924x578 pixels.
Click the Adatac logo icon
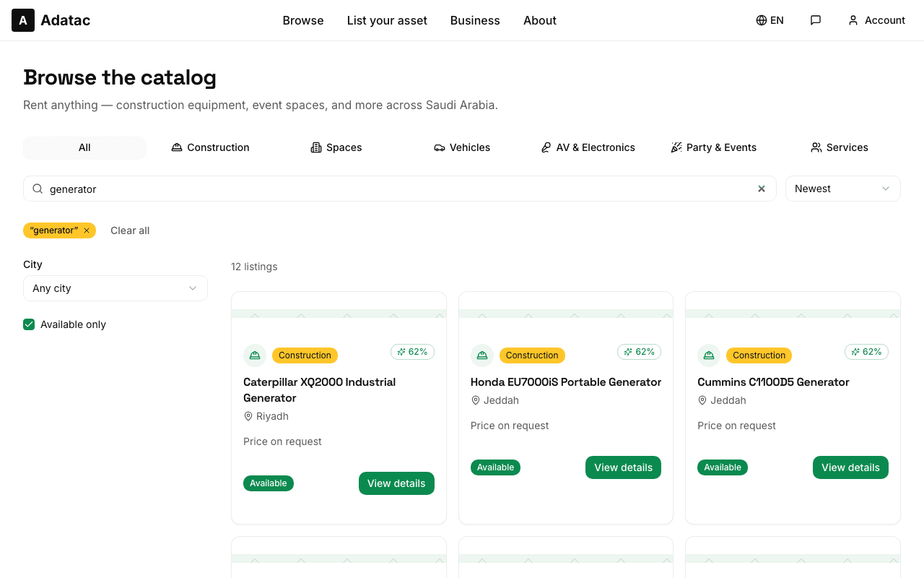[23, 20]
